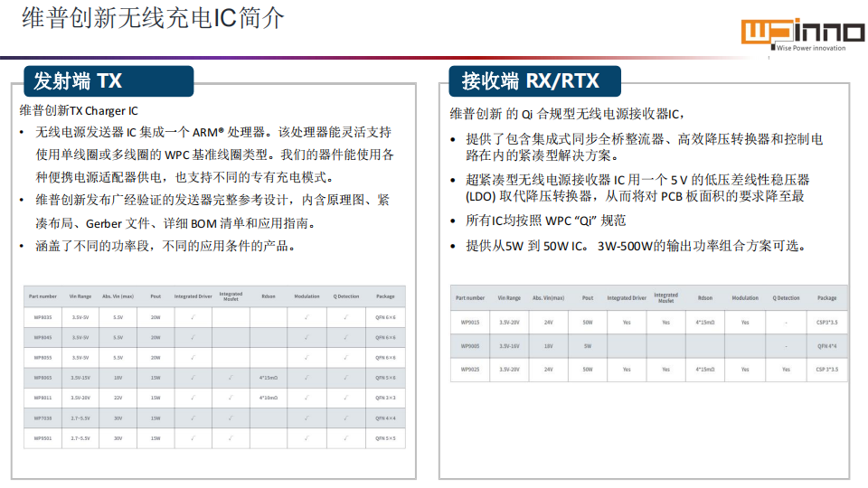Click the 18V Abs. Vin cell for WP9005
This screenshot has width=868, height=488.
tap(548, 346)
